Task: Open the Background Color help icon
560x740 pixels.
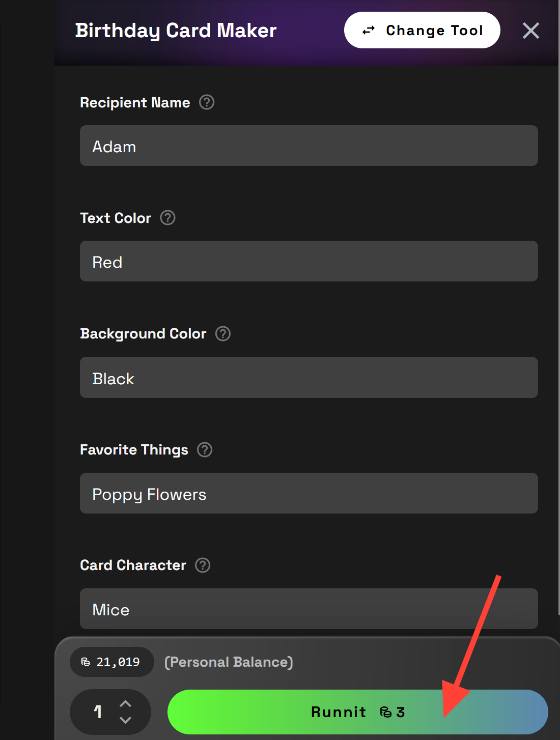Action: [222, 333]
